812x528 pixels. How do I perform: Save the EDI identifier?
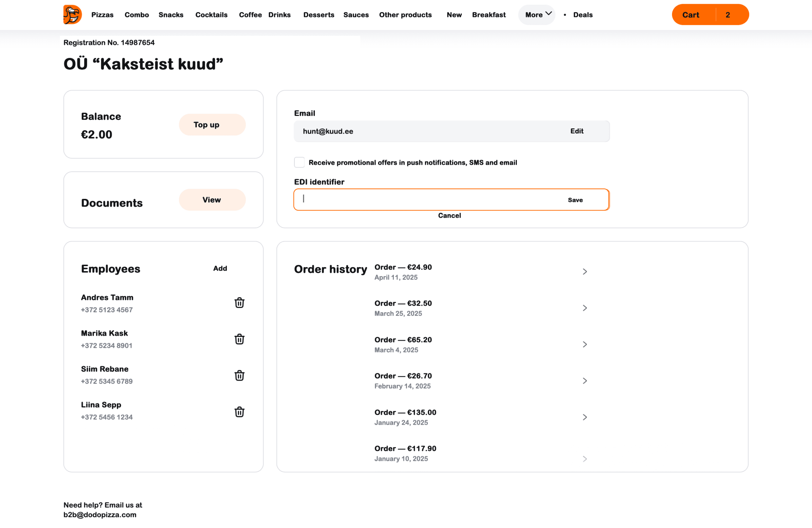(x=575, y=200)
